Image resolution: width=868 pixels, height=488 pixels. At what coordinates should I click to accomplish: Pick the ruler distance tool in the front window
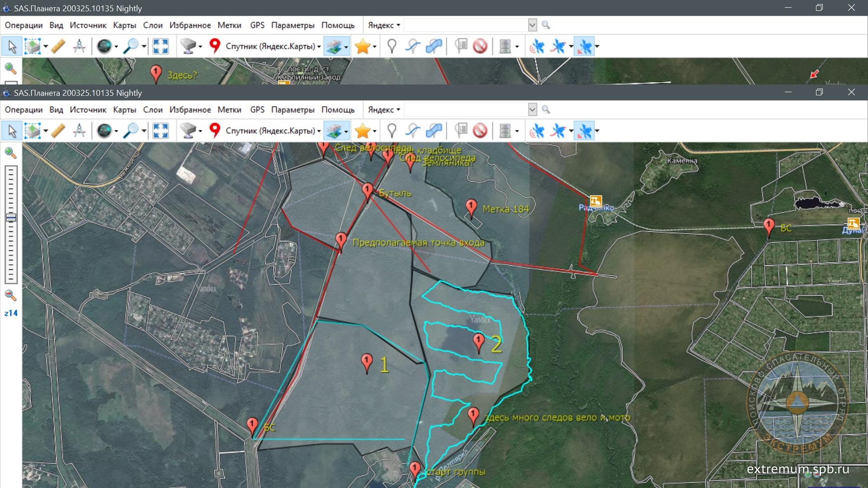pos(58,131)
